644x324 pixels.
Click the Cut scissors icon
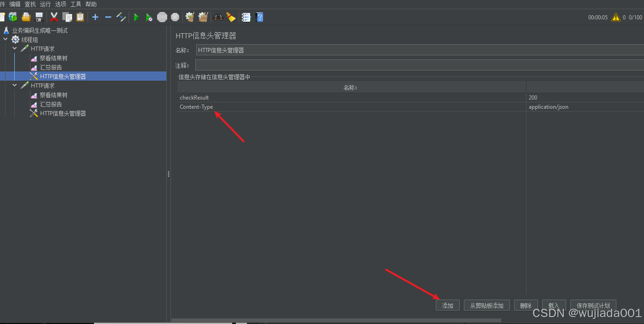pos(54,17)
